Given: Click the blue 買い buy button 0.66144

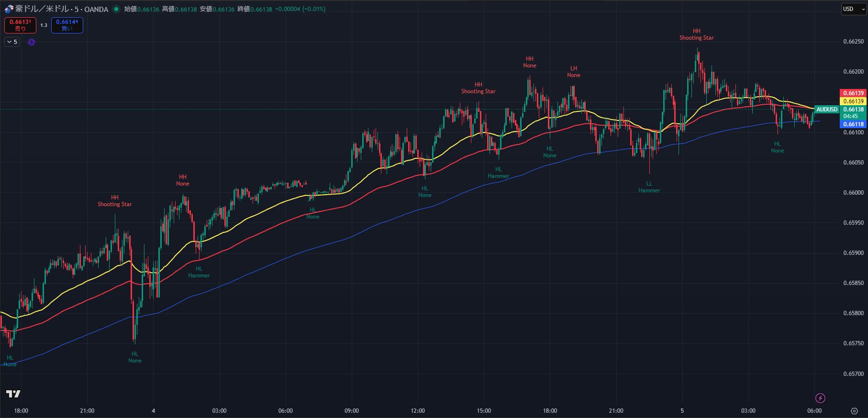Looking at the screenshot, I should (x=67, y=25).
